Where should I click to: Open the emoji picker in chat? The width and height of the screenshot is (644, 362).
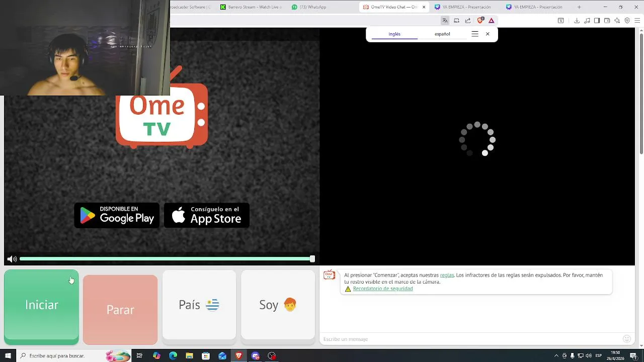click(x=626, y=339)
